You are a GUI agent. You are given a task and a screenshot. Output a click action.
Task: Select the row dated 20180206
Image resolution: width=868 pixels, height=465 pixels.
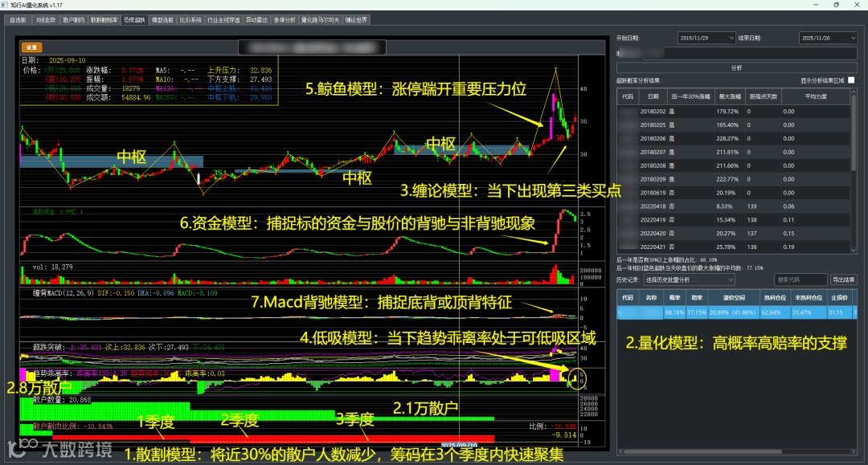coord(734,138)
